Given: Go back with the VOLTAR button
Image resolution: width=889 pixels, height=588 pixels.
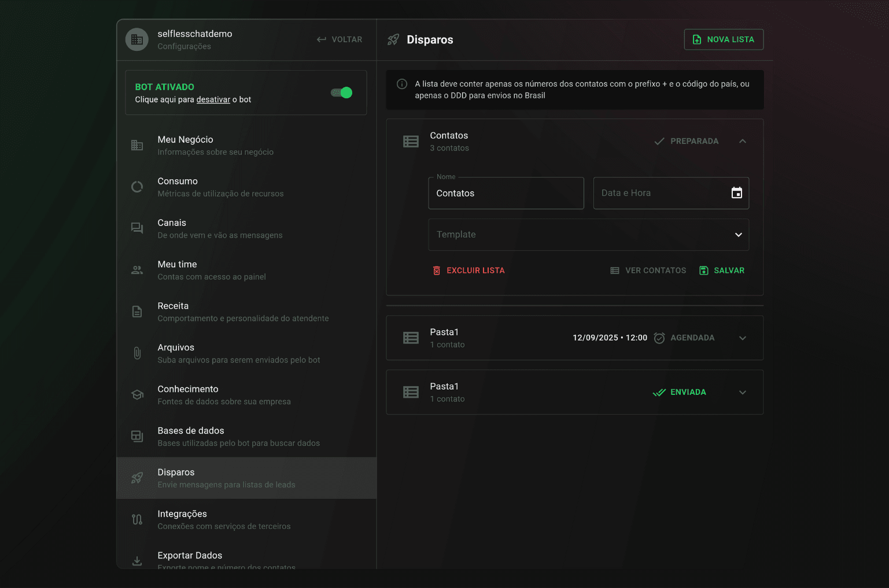Looking at the screenshot, I should [x=340, y=39].
